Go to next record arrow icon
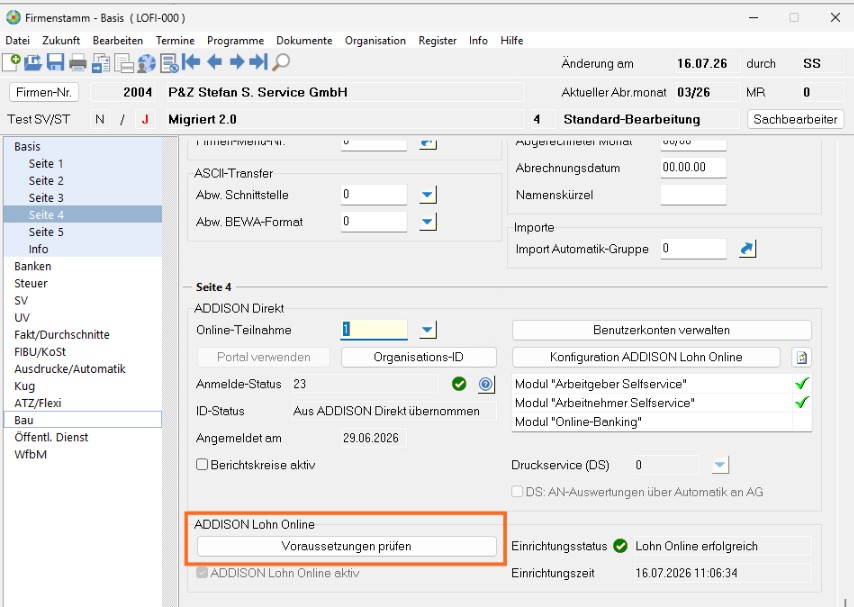This screenshot has height=607, width=854. pyautogui.click(x=237, y=62)
